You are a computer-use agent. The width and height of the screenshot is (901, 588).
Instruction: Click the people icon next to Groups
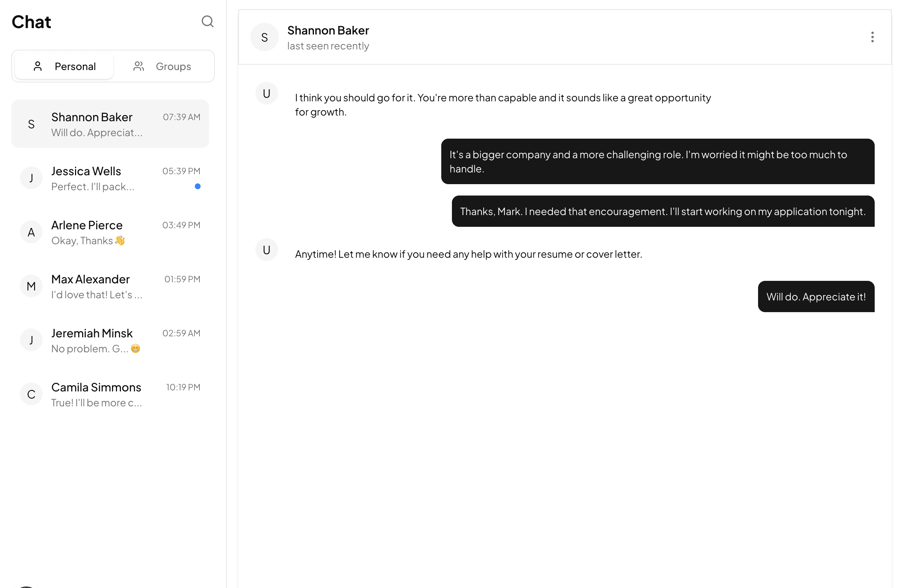click(139, 65)
